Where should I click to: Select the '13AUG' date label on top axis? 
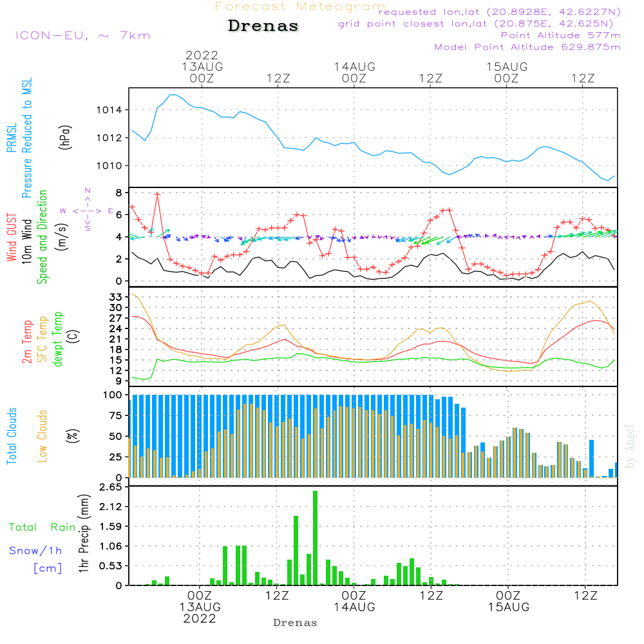(x=202, y=66)
